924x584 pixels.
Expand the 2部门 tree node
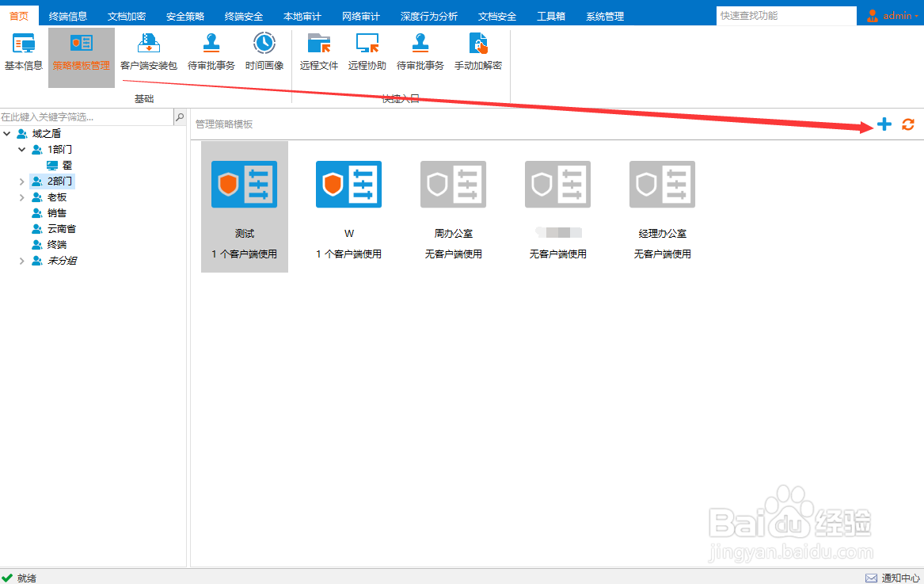[x=22, y=181]
